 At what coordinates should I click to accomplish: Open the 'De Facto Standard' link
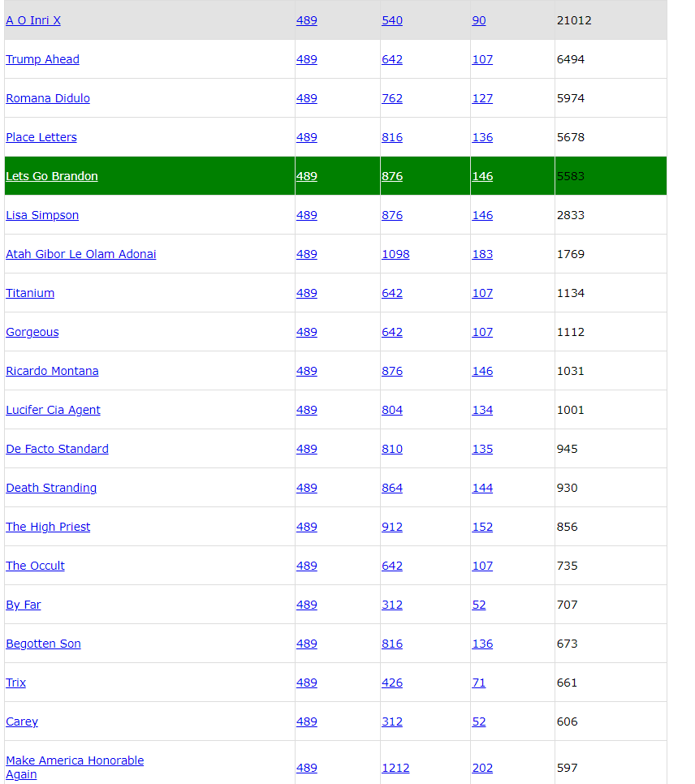click(58, 450)
